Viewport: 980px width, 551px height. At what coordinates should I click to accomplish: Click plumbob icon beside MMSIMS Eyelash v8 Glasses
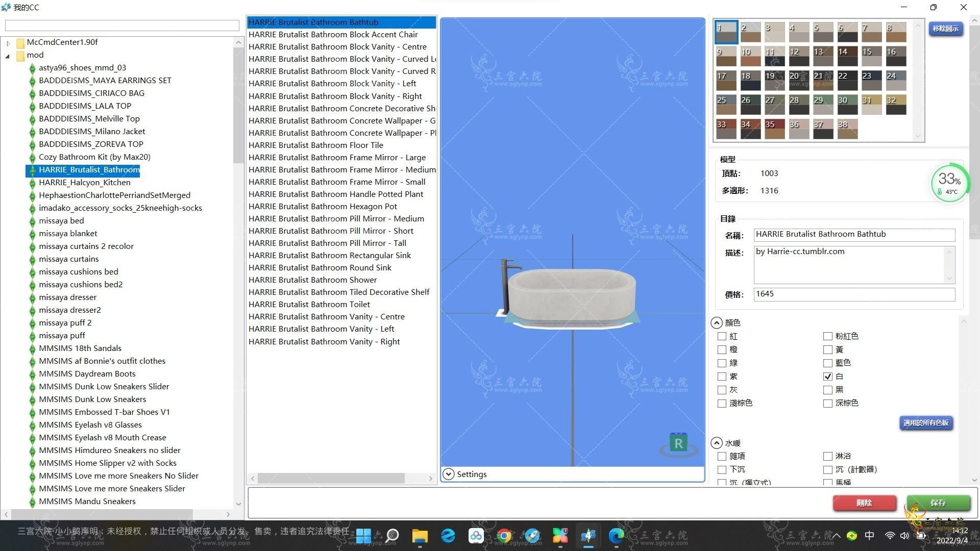click(32, 425)
